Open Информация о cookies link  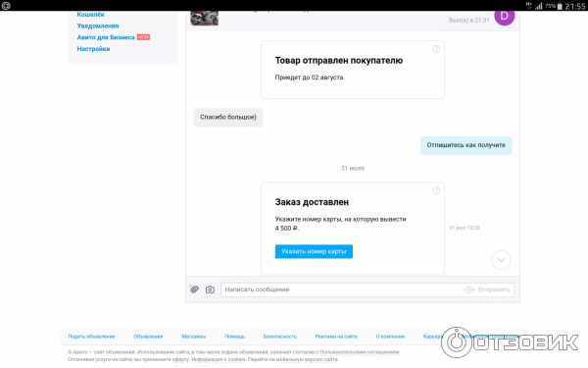219,360
